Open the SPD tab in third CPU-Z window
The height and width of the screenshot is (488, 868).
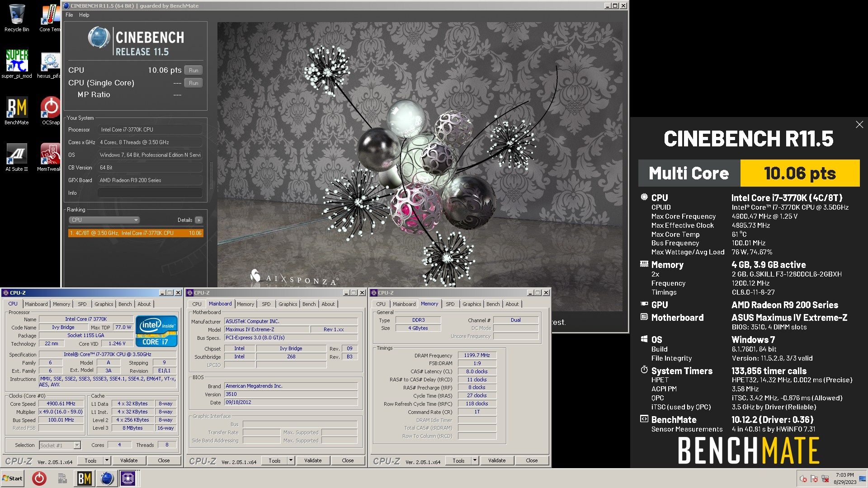(450, 304)
